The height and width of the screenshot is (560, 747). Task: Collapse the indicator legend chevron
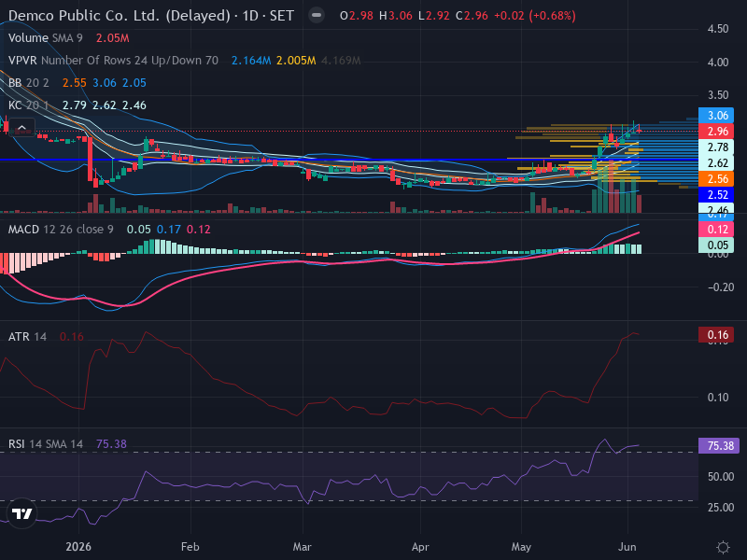21,127
